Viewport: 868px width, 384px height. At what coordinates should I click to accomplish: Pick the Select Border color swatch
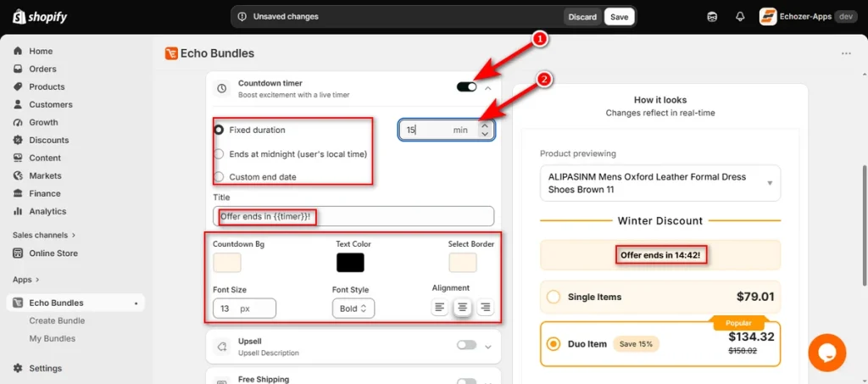(x=463, y=262)
